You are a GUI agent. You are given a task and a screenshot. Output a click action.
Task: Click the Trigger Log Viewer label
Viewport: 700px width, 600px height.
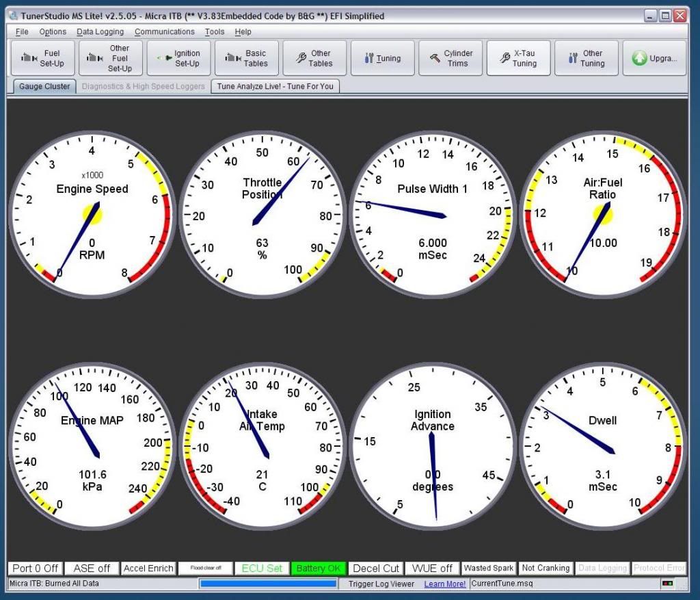pos(381,584)
